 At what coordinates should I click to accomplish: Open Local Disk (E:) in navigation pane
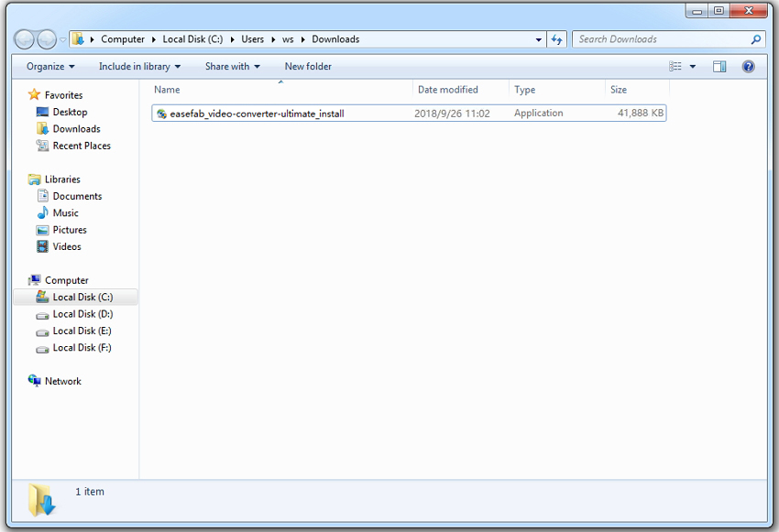point(82,331)
